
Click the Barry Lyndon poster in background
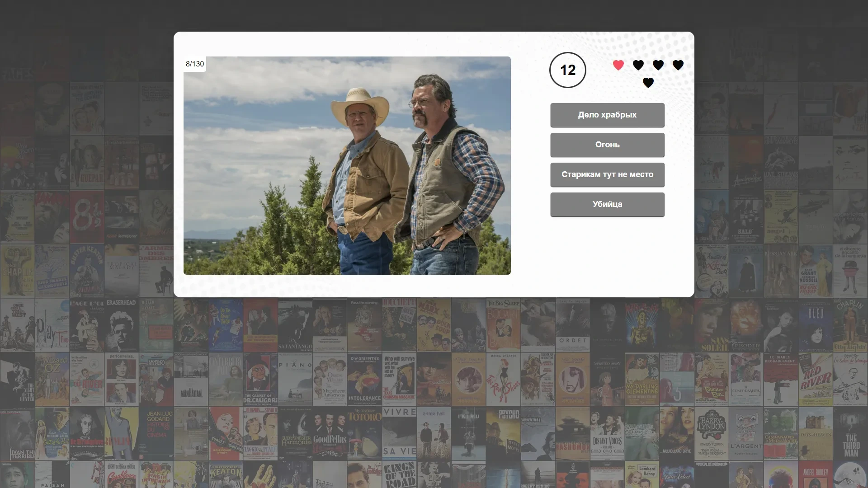(x=712, y=434)
